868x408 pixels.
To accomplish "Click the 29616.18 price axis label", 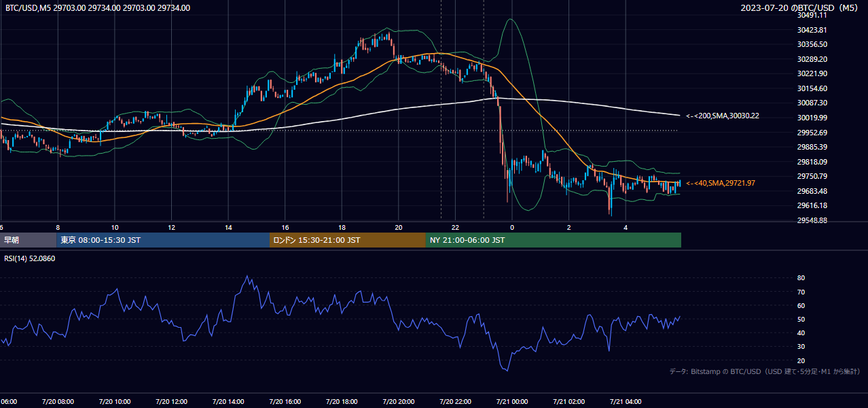I will (812, 205).
